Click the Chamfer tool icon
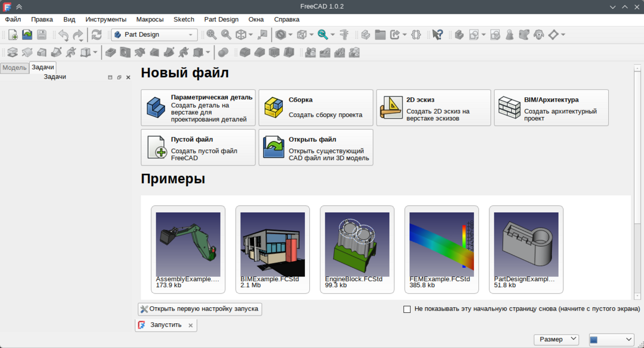 pos(260,53)
